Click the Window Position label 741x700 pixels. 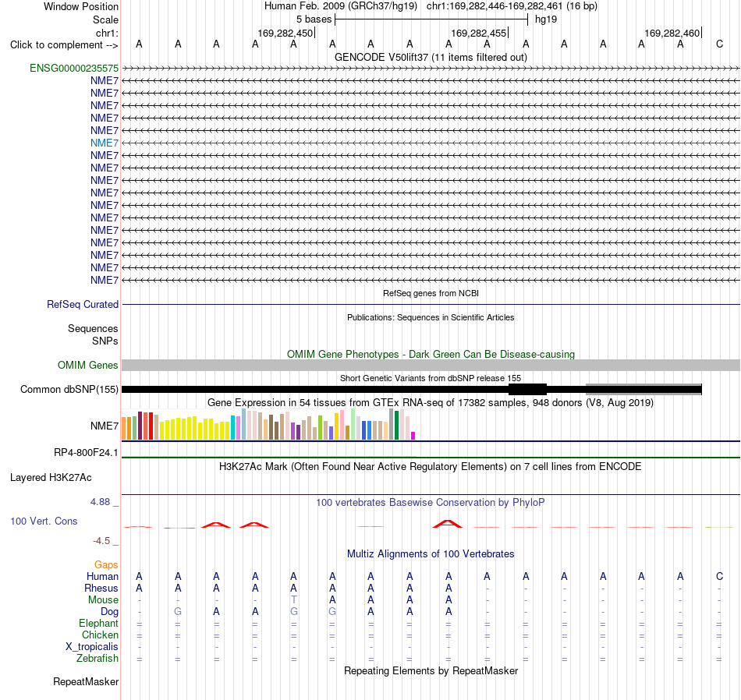81,7
